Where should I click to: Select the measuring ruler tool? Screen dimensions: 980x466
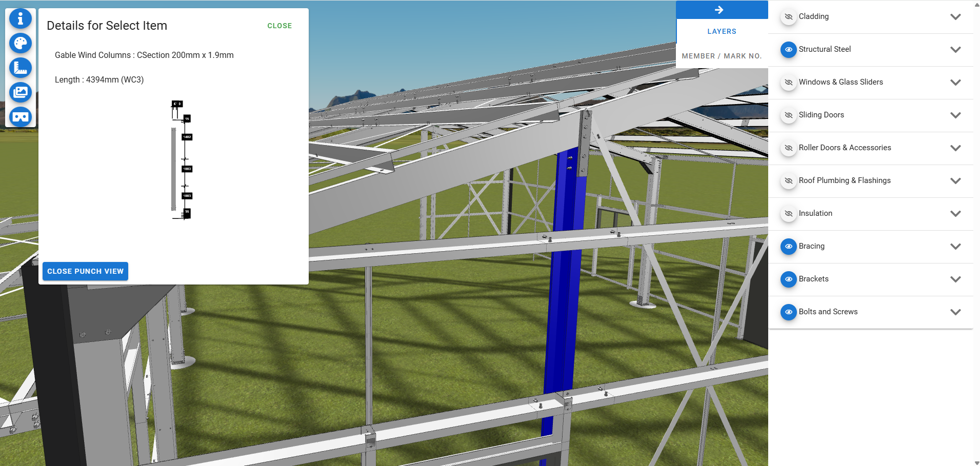point(21,68)
